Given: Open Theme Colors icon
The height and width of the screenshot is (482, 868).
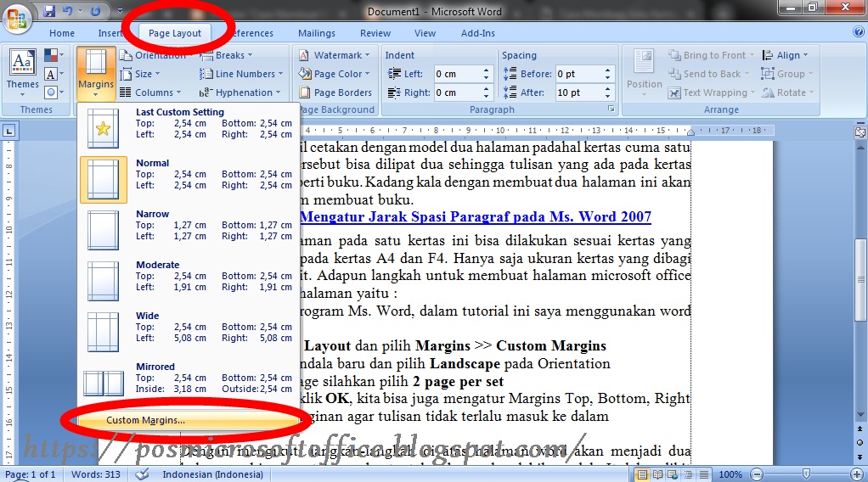Looking at the screenshot, I should click(x=54, y=55).
